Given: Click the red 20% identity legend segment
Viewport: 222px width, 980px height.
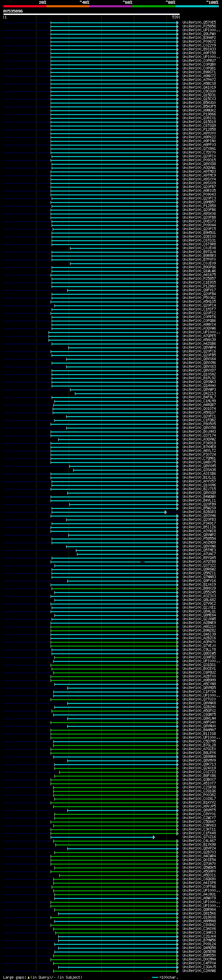Looking at the screenshot, I should pos(25,6).
